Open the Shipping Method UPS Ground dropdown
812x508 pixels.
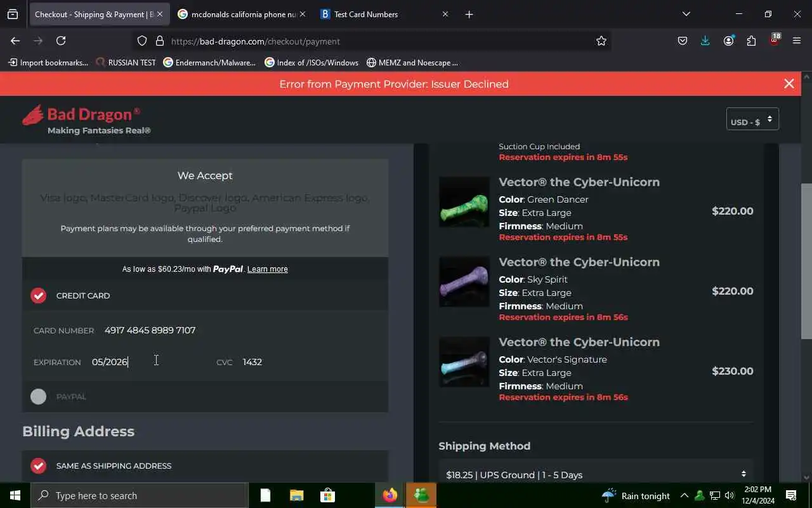click(x=596, y=474)
